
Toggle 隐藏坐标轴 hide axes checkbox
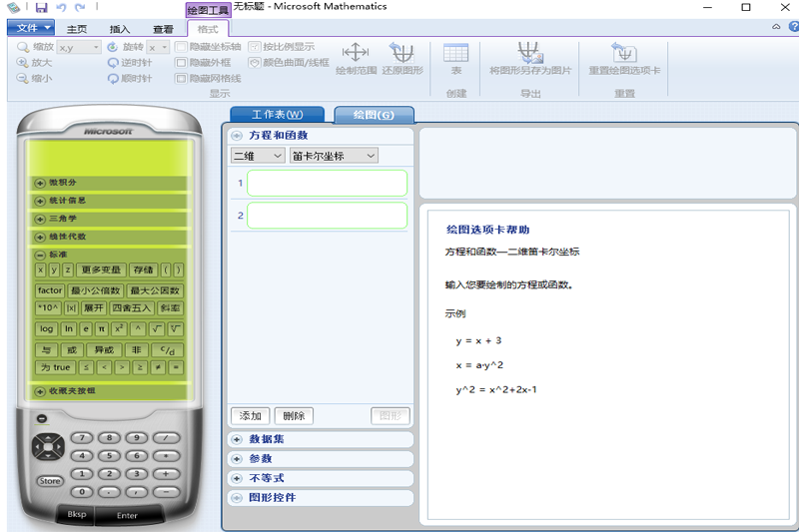coord(181,47)
